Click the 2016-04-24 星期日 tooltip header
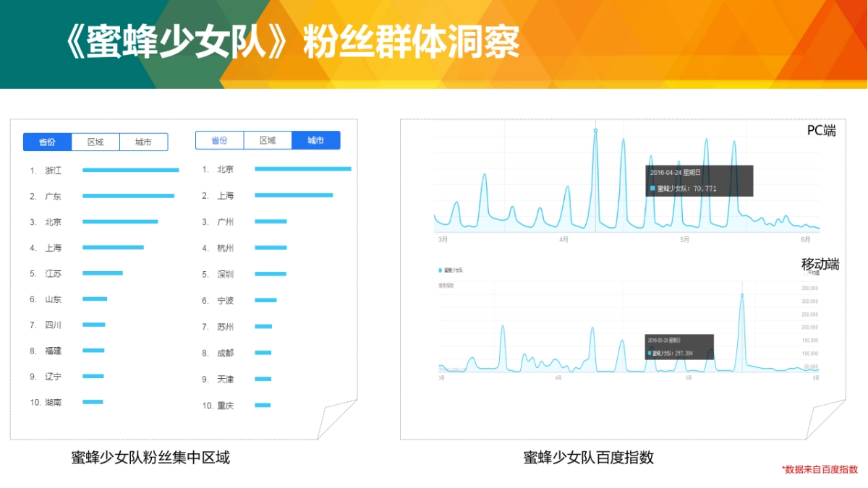Viewport: 868px width, 488px height. (675, 173)
